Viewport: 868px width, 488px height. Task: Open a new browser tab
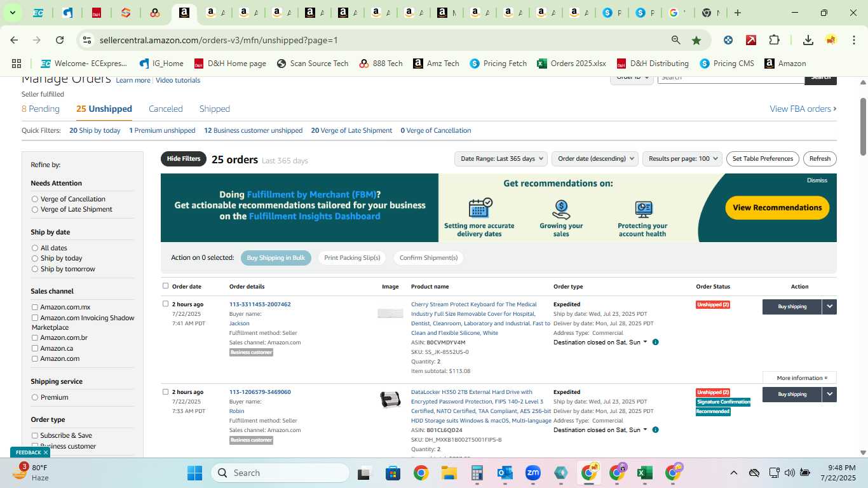pos(738,13)
